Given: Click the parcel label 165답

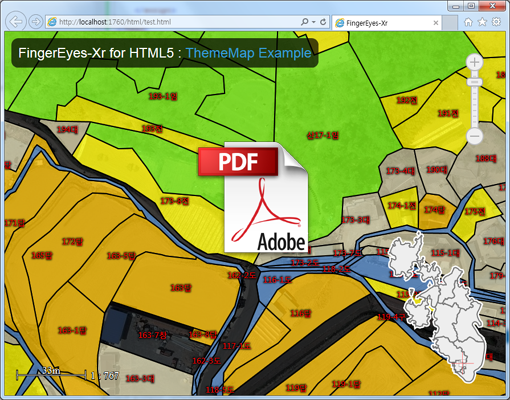Looking at the screenshot, I should pyautogui.click(x=42, y=256).
